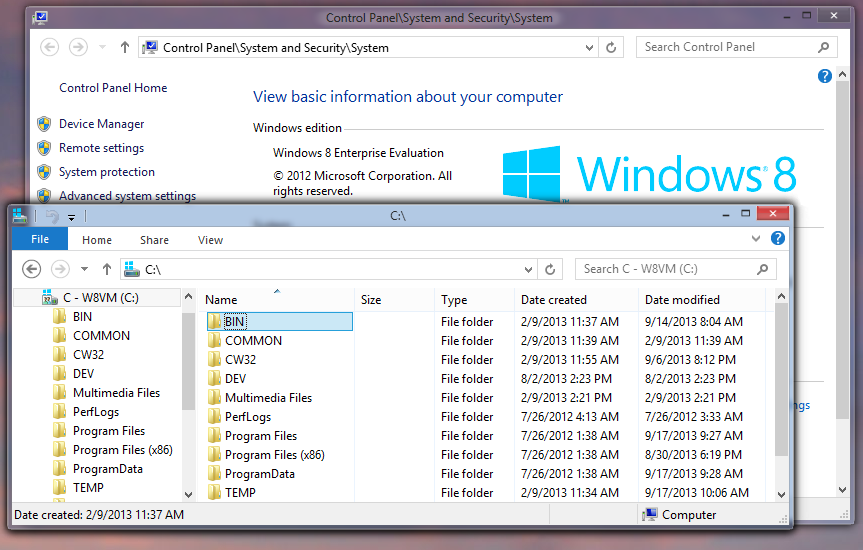Select Program Files (x86) in navigation tree
The width and height of the screenshot is (863, 550).
pyautogui.click(x=123, y=450)
